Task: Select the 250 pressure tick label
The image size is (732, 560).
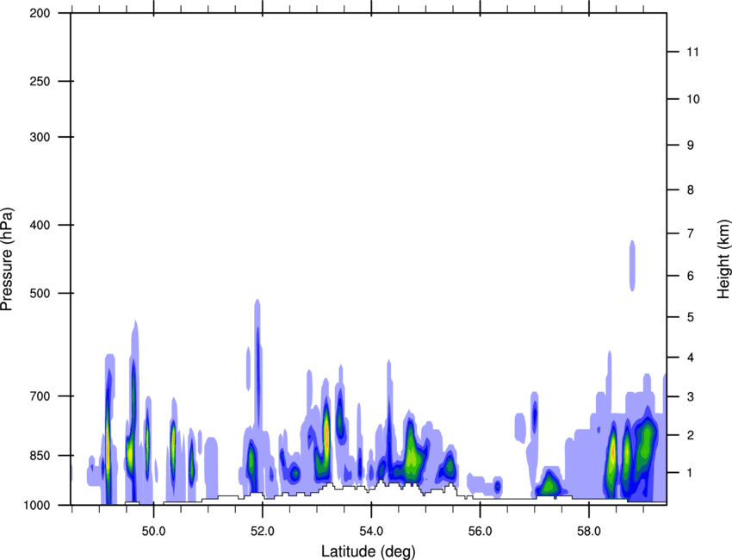Action: coord(40,81)
